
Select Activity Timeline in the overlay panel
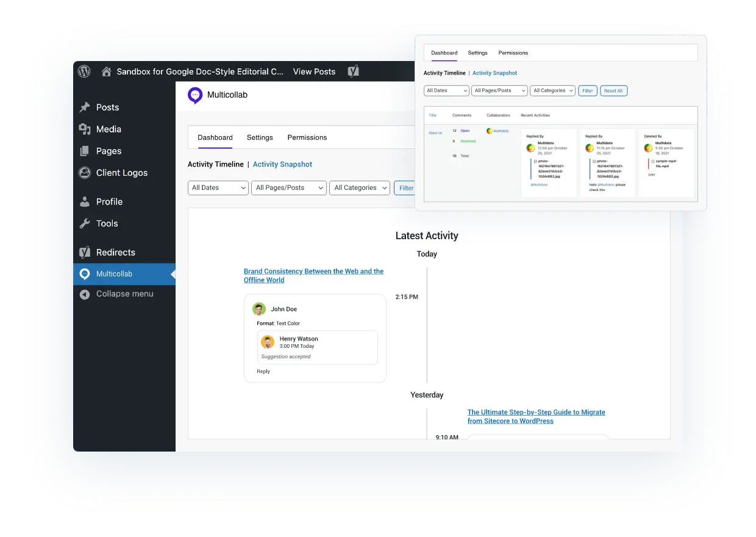tap(444, 73)
